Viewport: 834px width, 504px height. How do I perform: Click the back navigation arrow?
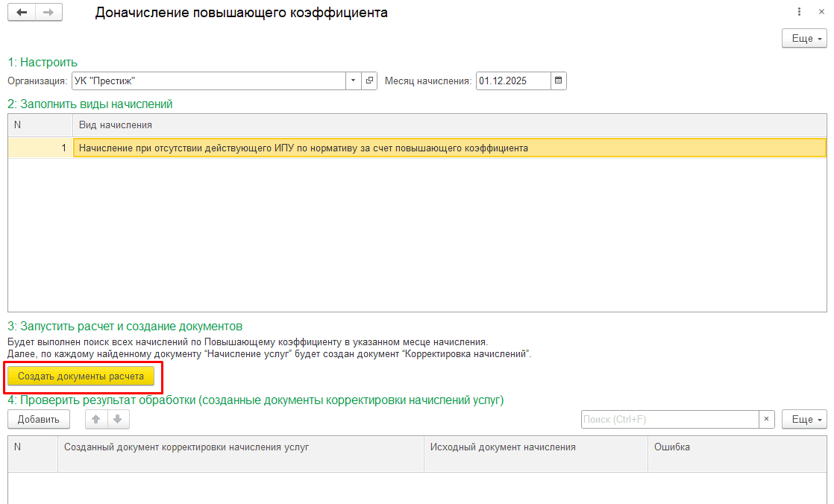(x=22, y=13)
